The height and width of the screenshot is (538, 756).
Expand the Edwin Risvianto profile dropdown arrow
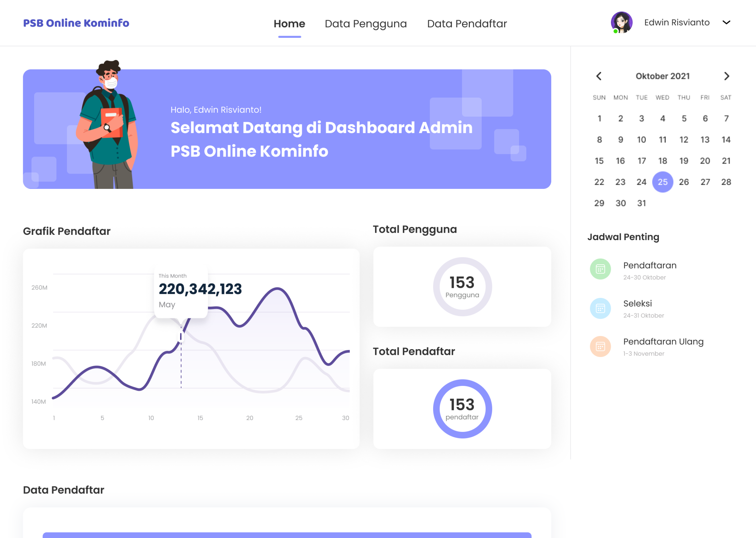point(726,23)
